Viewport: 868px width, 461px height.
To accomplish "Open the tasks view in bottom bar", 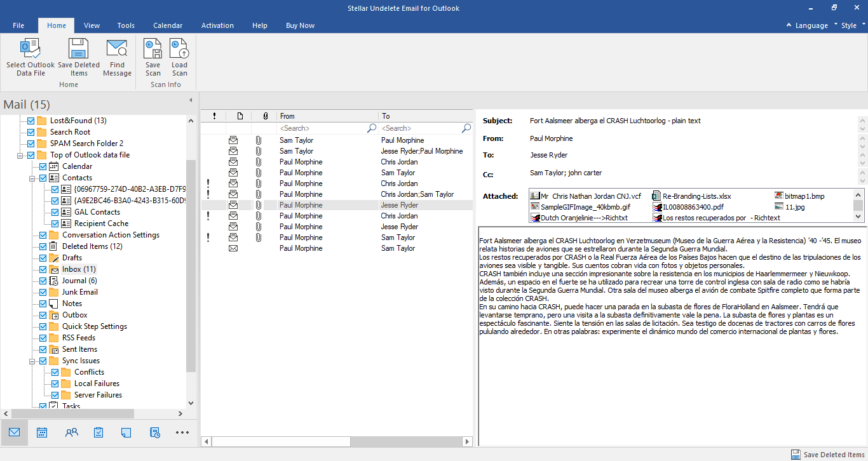I will tap(98, 432).
